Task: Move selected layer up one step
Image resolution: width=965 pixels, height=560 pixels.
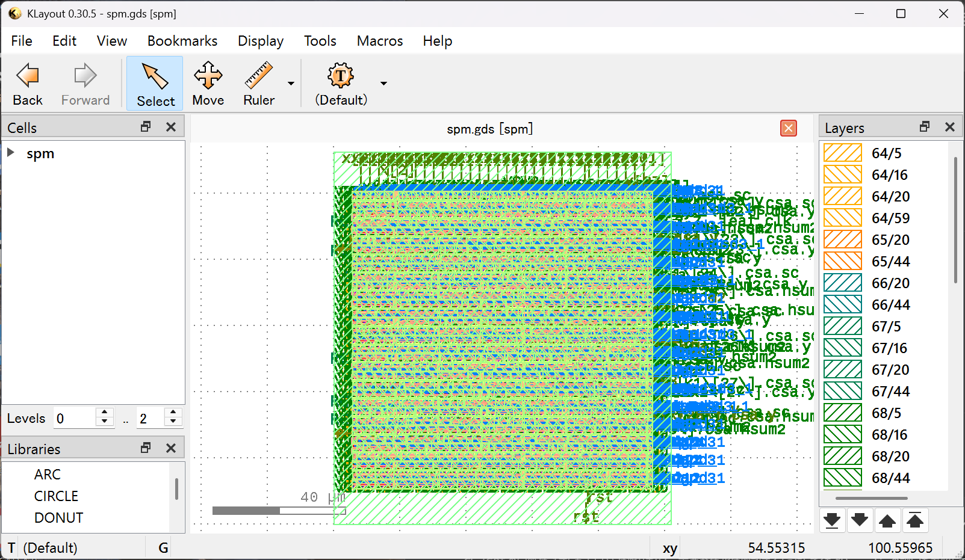Action: [x=887, y=520]
